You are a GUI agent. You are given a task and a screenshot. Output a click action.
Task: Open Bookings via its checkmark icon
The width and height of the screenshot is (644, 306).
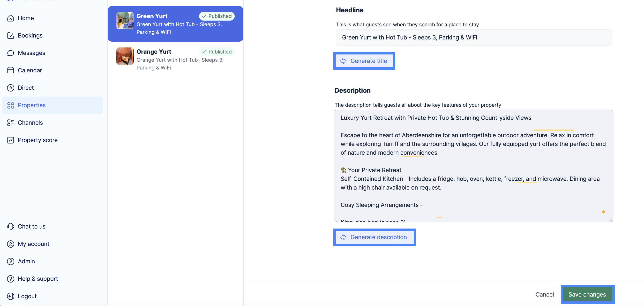point(10,36)
